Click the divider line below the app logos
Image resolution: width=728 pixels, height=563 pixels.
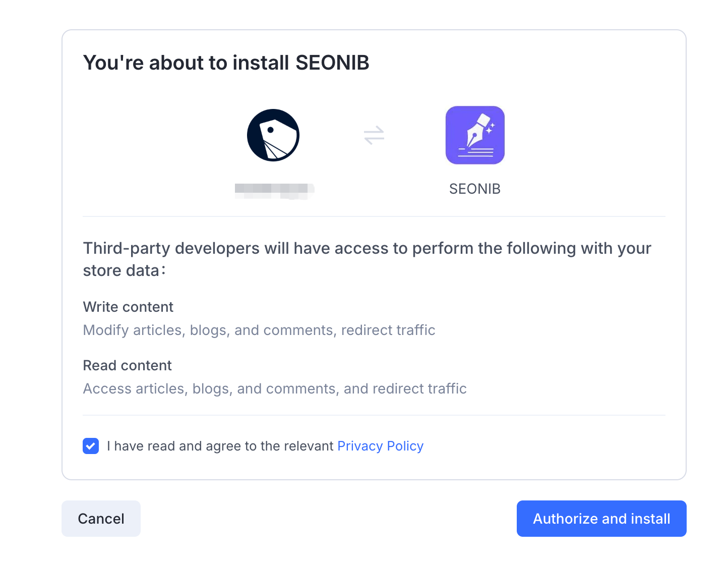(x=374, y=216)
